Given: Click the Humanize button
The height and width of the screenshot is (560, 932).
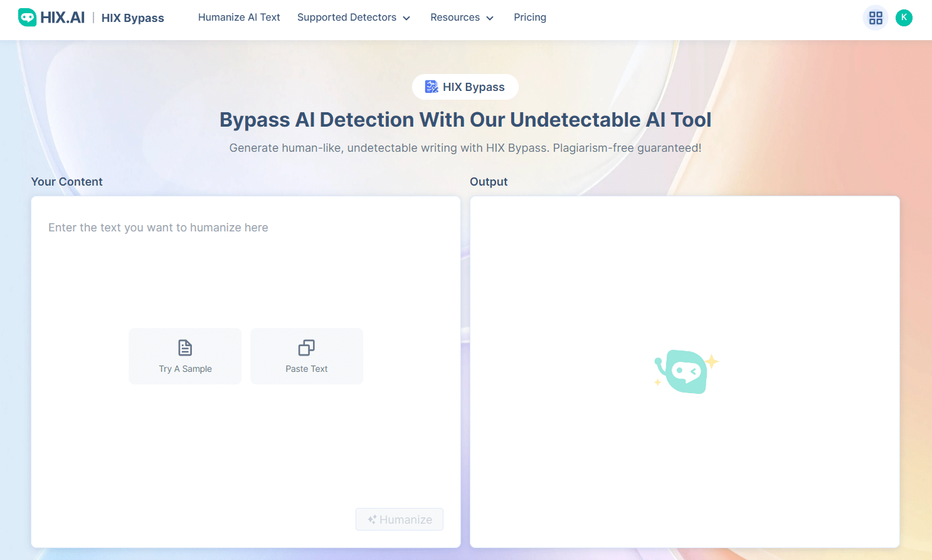Looking at the screenshot, I should tap(400, 519).
